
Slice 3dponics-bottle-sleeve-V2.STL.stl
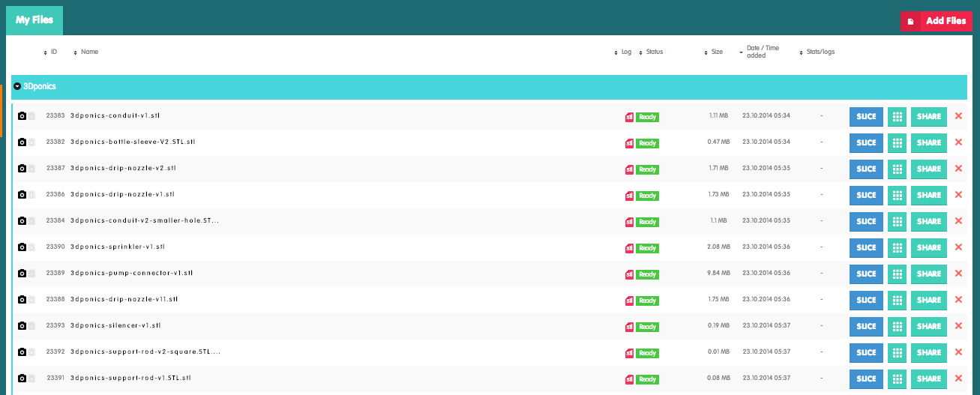click(866, 143)
